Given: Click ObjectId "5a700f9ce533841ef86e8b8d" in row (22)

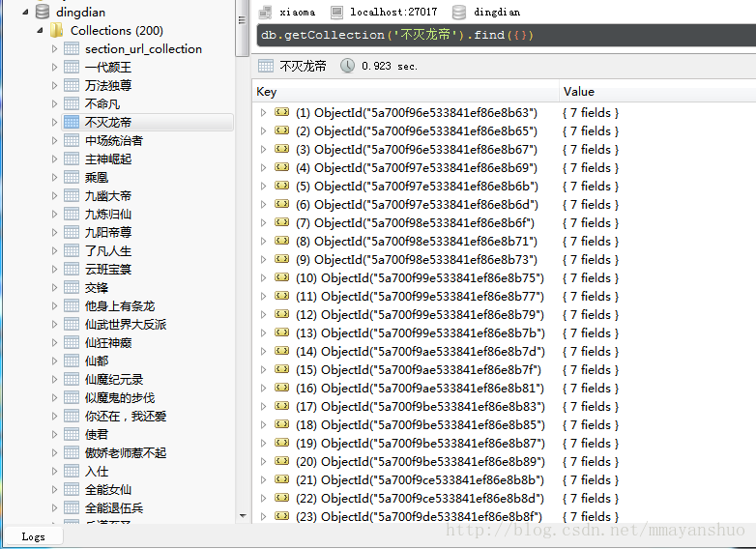Looking at the screenshot, I should [432, 499].
